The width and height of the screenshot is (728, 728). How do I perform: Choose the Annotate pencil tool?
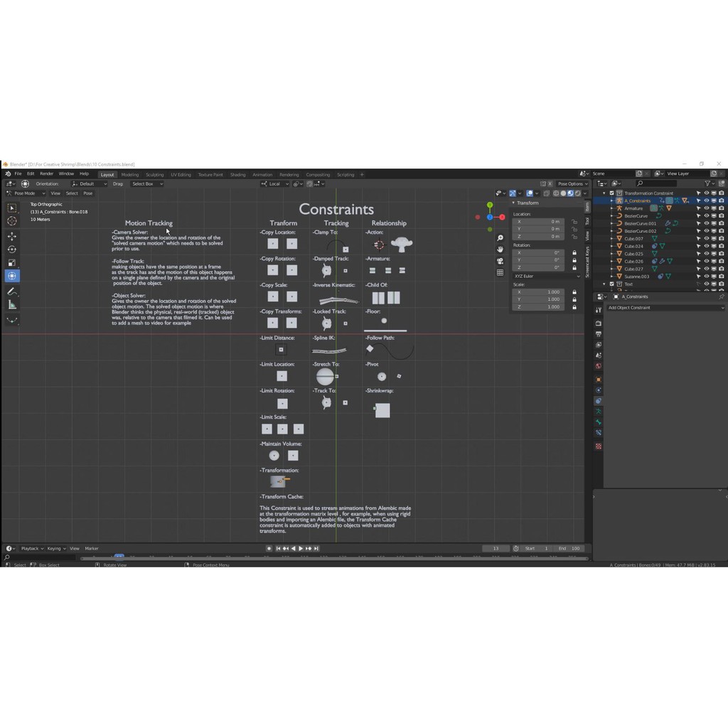click(x=12, y=291)
